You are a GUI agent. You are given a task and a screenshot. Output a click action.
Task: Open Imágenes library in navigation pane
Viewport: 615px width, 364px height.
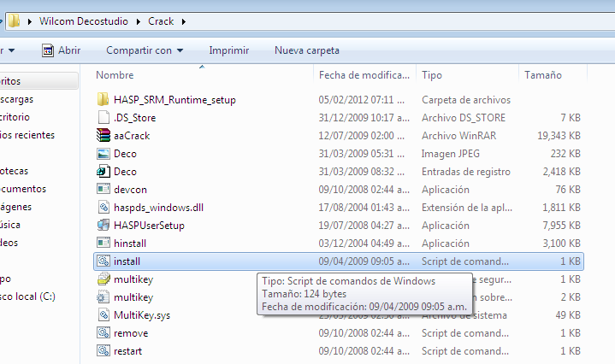click(x=15, y=207)
